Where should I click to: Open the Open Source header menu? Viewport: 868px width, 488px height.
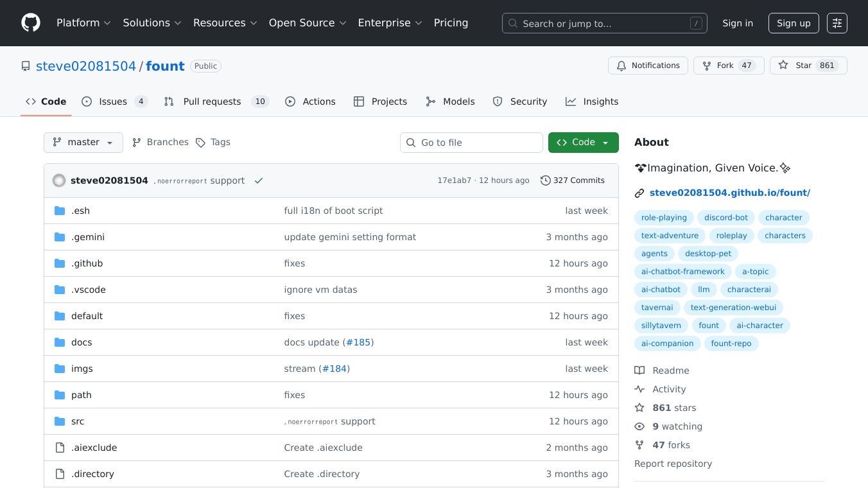308,23
